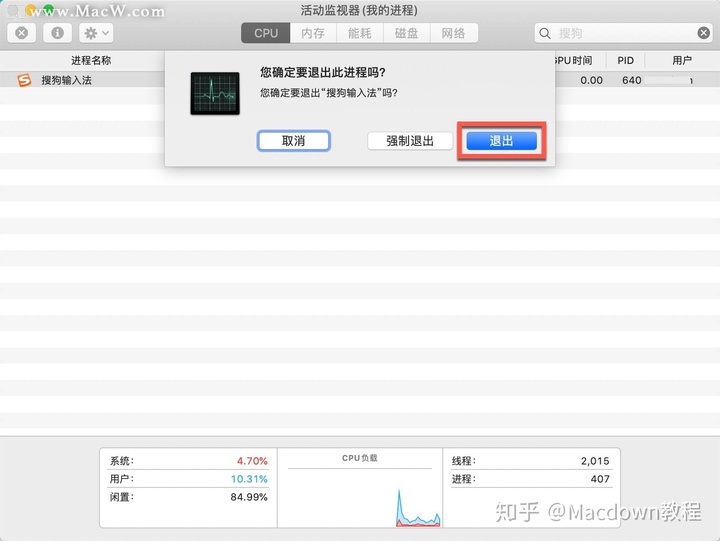Switch to the CPU tab

pos(266,33)
